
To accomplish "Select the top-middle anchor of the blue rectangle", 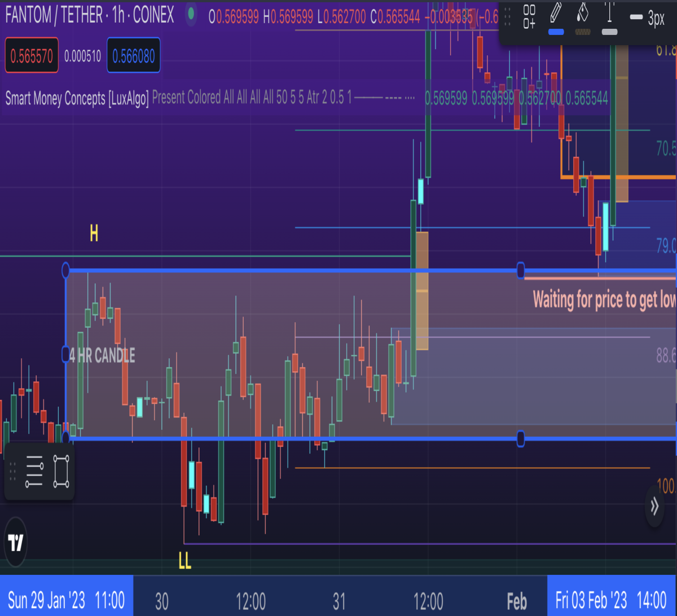I will click(x=521, y=270).
